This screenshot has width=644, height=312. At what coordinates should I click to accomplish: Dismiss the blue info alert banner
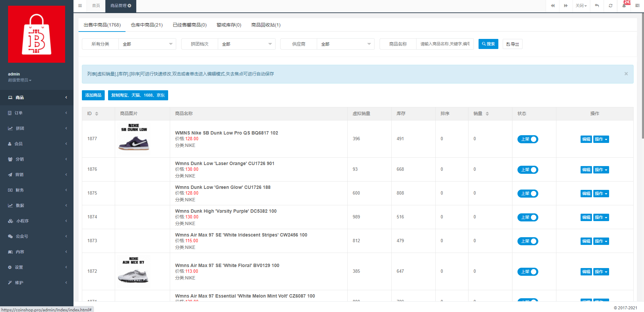pyautogui.click(x=626, y=74)
